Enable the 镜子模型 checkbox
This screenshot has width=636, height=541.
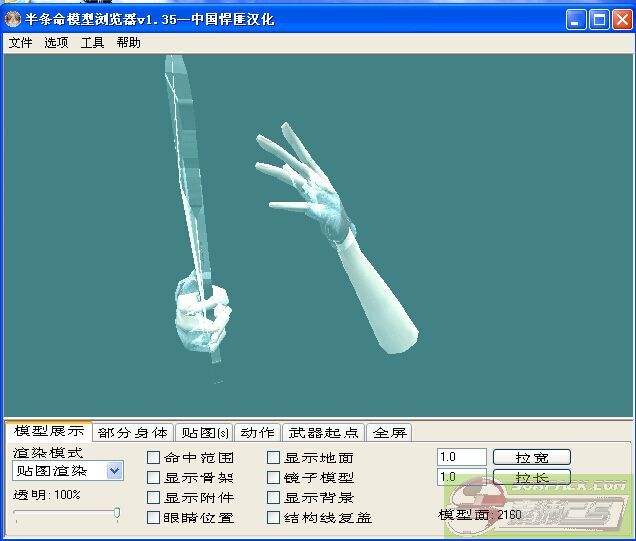pos(273,478)
